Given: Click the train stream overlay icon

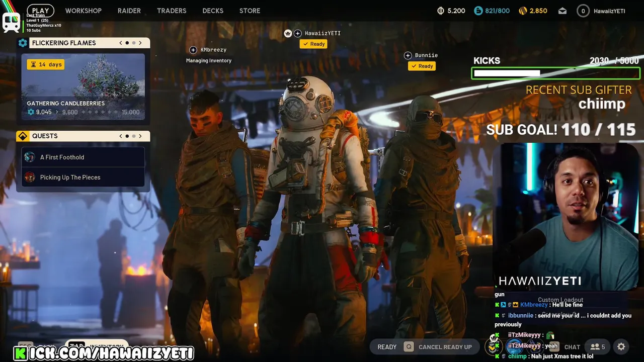Looking at the screenshot, I should [x=11, y=23].
